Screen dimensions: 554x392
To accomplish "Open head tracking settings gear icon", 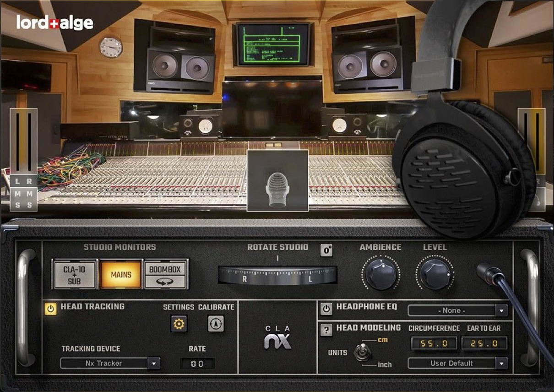I will (x=179, y=324).
